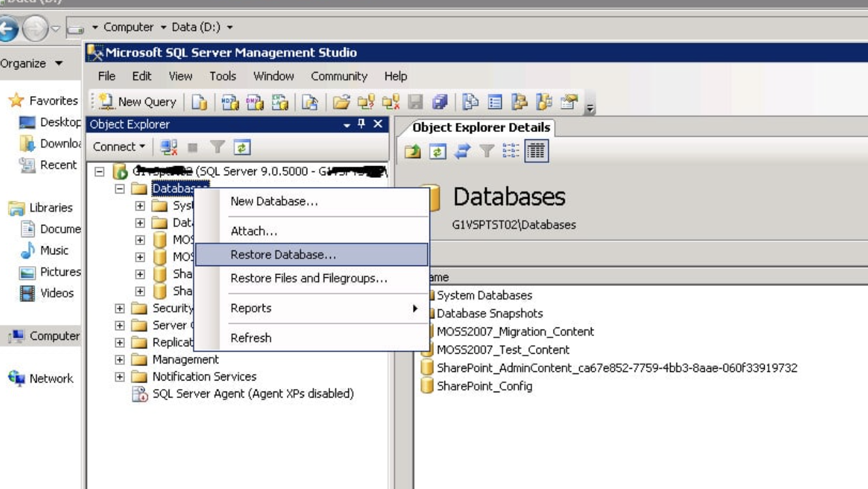Click the Analysis Services MDX Query icon
Screen dimensions: 868x489
pyautogui.click(x=230, y=102)
